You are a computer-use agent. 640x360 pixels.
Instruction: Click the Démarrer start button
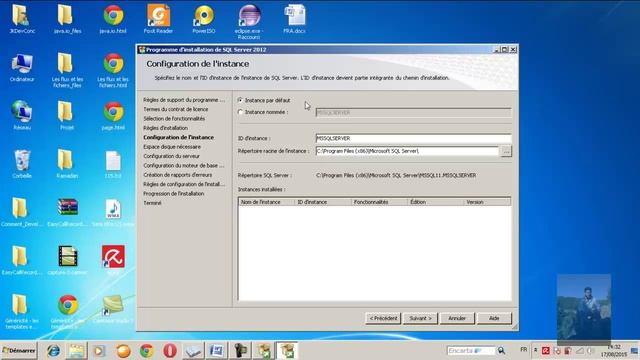(19, 351)
